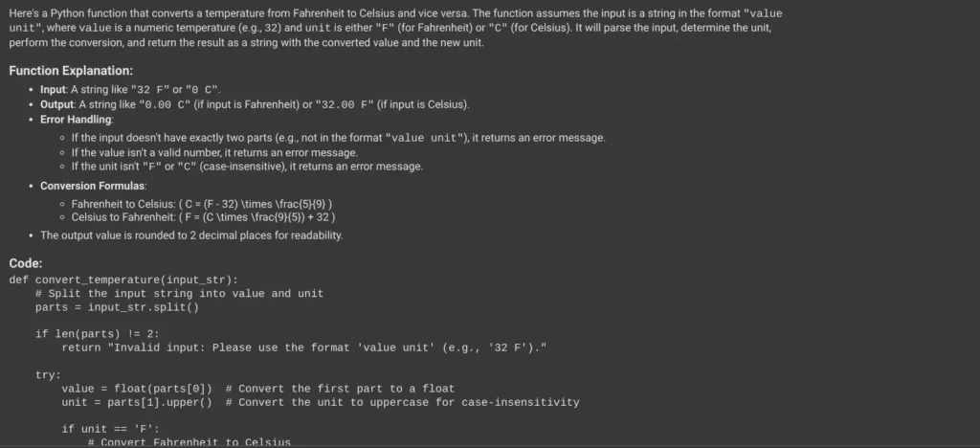Click the "Conversion Formulas" bullet label
Screen dimensions: 980x448
point(93,186)
